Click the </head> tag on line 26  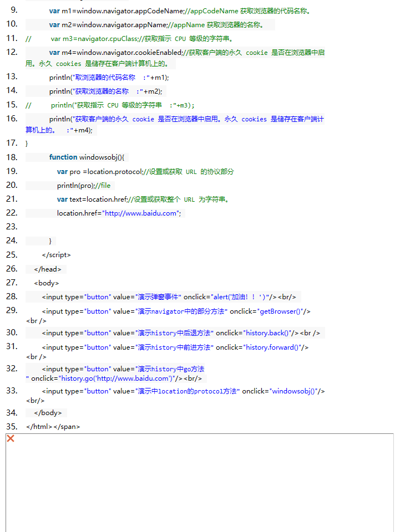click(48, 269)
